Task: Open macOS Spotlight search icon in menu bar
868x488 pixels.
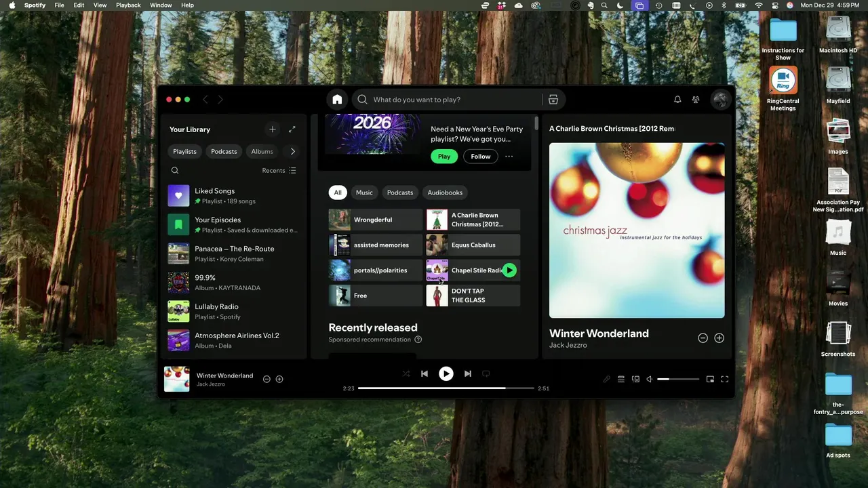Action: click(x=604, y=5)
